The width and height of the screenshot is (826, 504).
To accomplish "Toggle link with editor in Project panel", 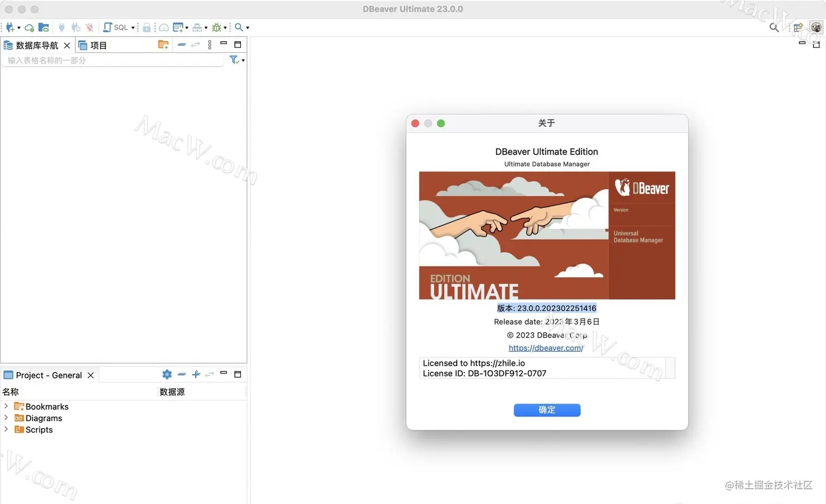I will pos(209,374).
